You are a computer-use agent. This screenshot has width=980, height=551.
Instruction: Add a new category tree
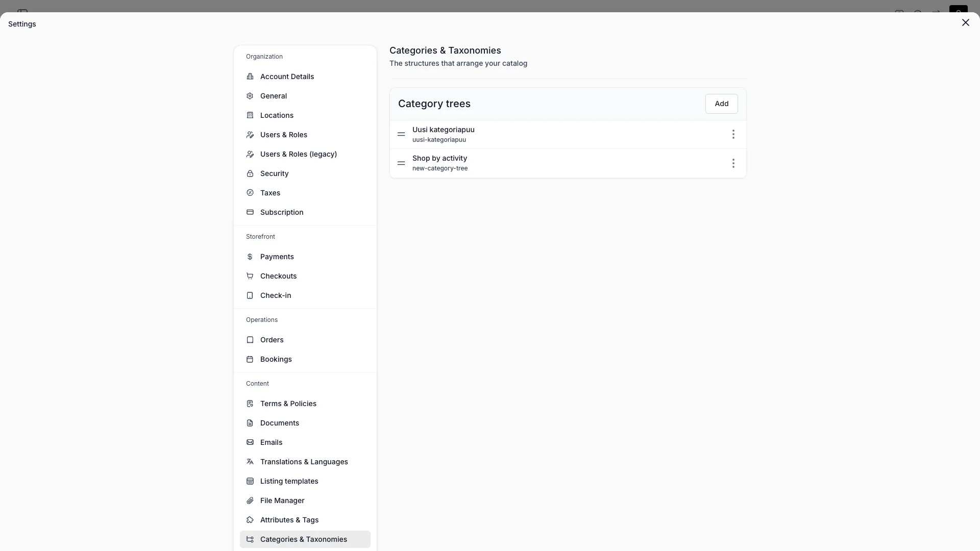tap(722, 104)
